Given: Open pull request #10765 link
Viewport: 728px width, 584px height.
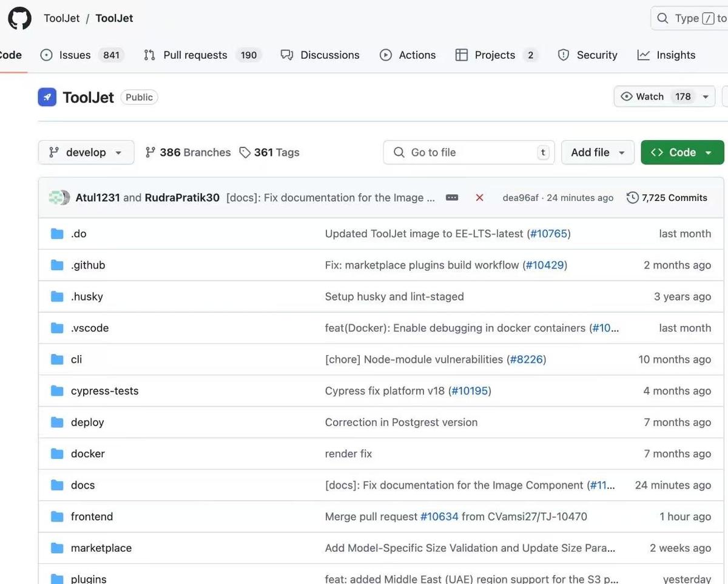Looking at the screenshot, I should [x=548, y=234].
